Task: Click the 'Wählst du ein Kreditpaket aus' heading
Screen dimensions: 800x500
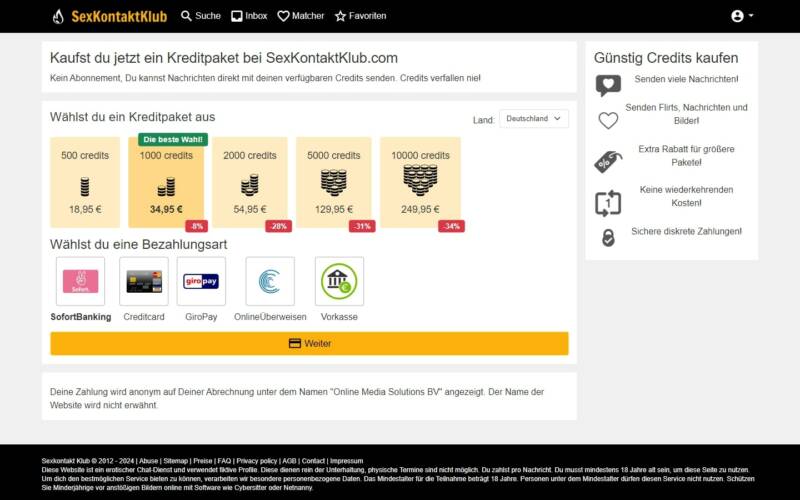Action: click(x=133, y=117)
